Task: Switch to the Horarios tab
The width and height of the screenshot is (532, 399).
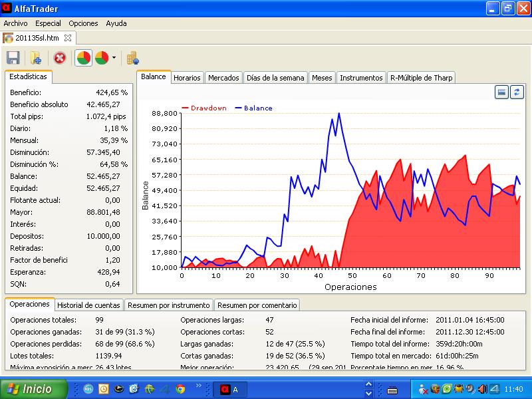Action: [x=187, y=78]
